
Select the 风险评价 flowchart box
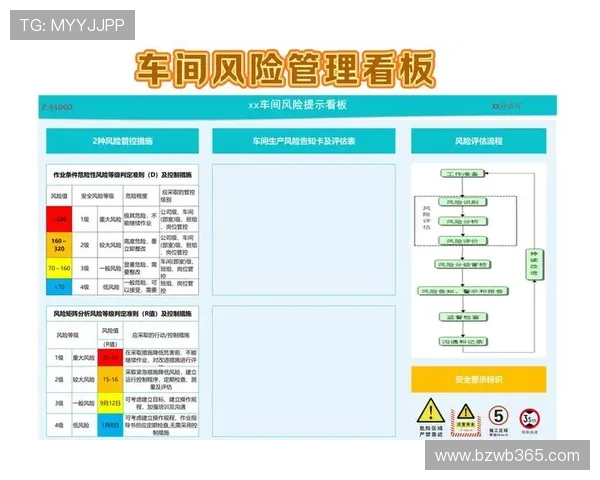tap(463, 241)
